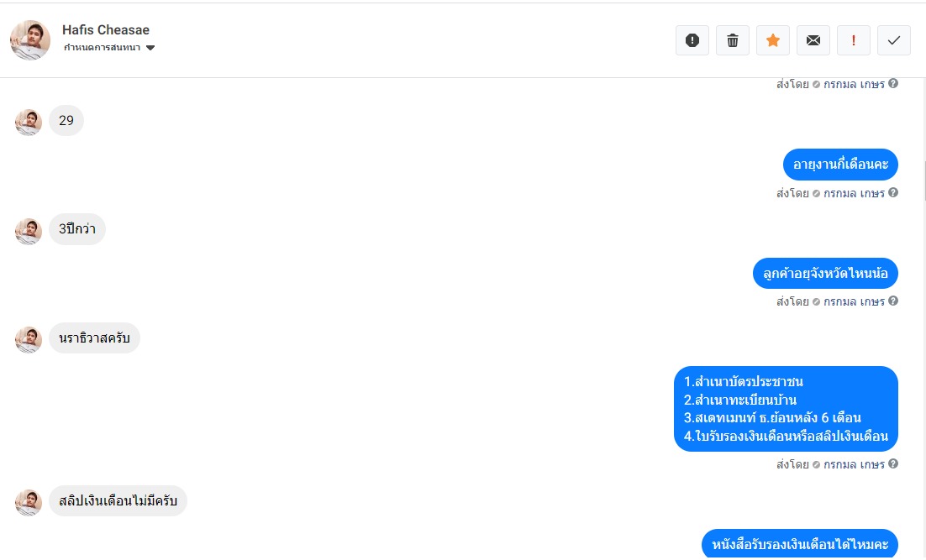
Task: Mark as unread with the envelope icon
Action: (813, 40)
